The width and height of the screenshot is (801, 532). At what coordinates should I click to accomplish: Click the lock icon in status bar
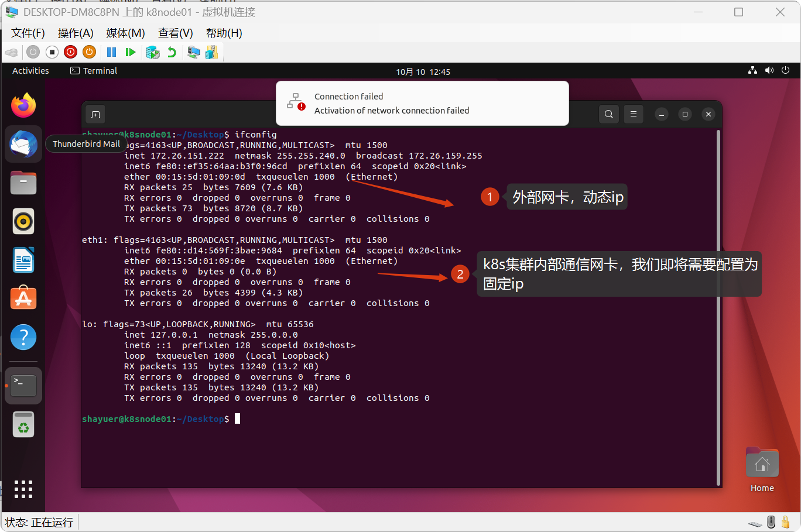pyautogui.click(x=786, y=521)
